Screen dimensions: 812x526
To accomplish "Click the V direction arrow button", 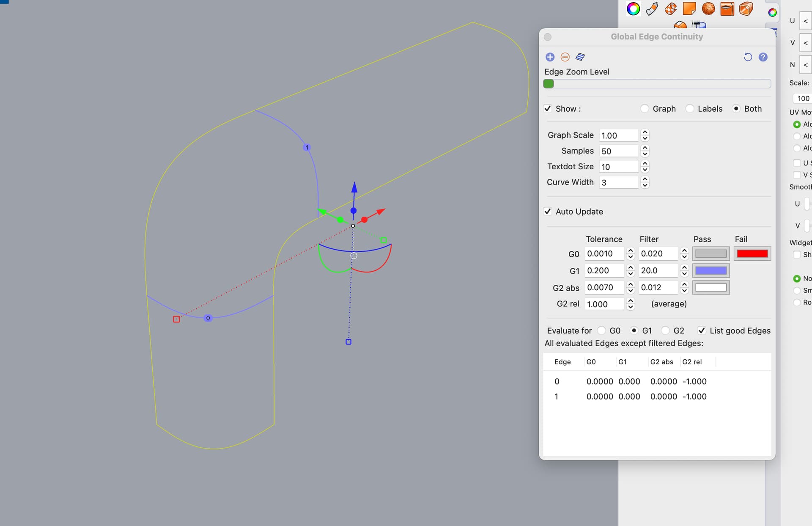I will (805, 43).
